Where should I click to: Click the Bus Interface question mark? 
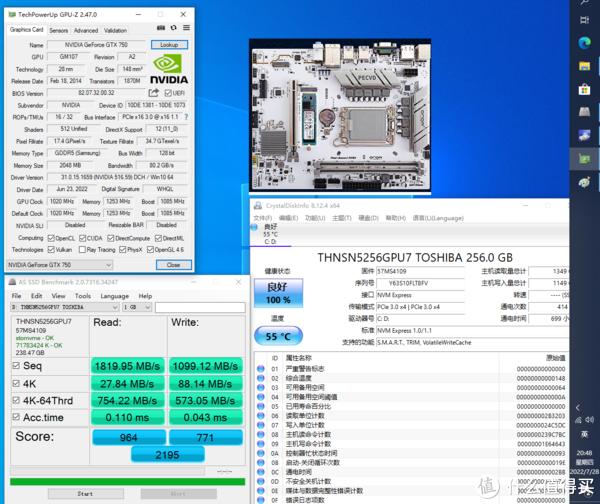186,117
